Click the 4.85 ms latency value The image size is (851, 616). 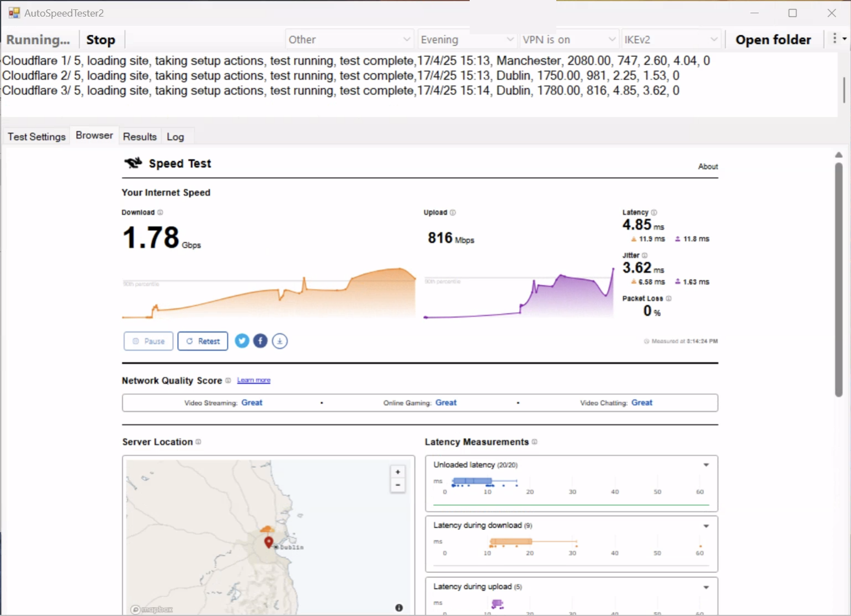[643, 225]
